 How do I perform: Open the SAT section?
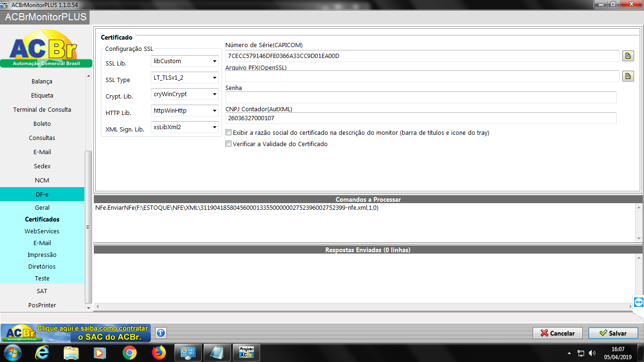42,291
